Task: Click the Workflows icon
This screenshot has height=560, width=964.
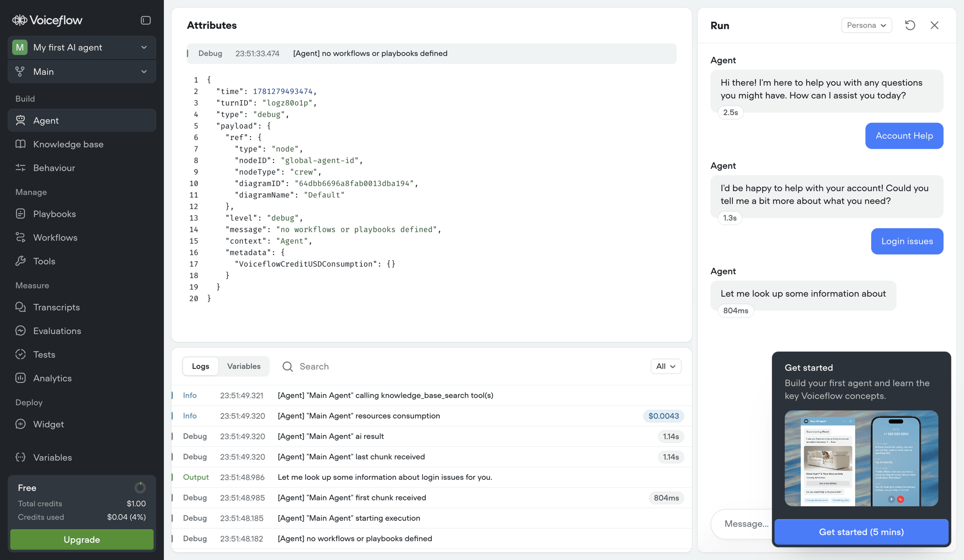Action: (20, 237)
